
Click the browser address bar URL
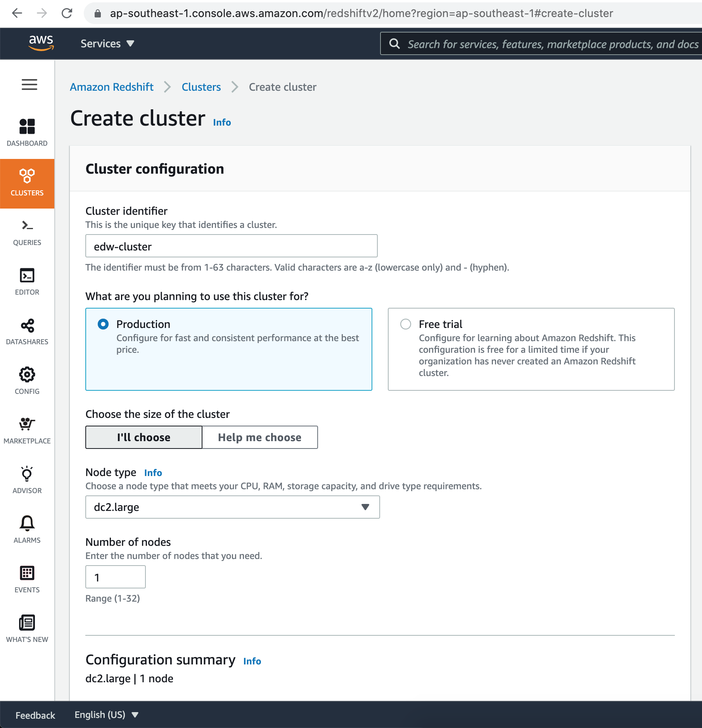pyautogui.click(x=361, y=14)
